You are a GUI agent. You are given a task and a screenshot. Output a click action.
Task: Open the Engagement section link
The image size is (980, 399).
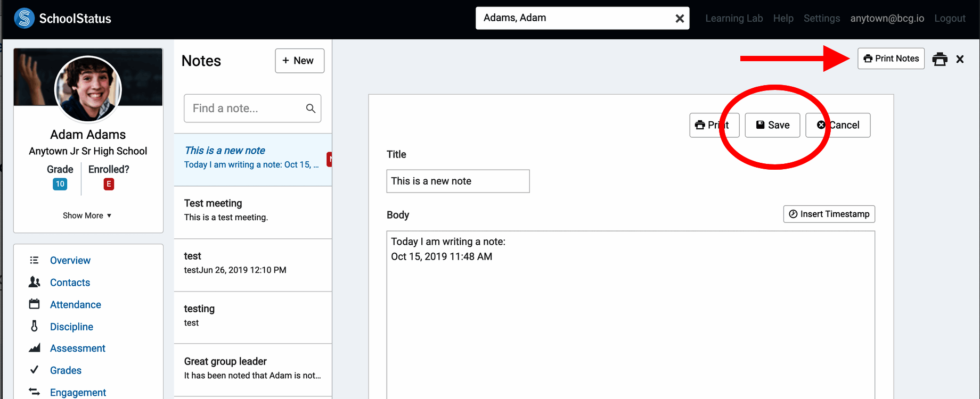tap(78, 392)
